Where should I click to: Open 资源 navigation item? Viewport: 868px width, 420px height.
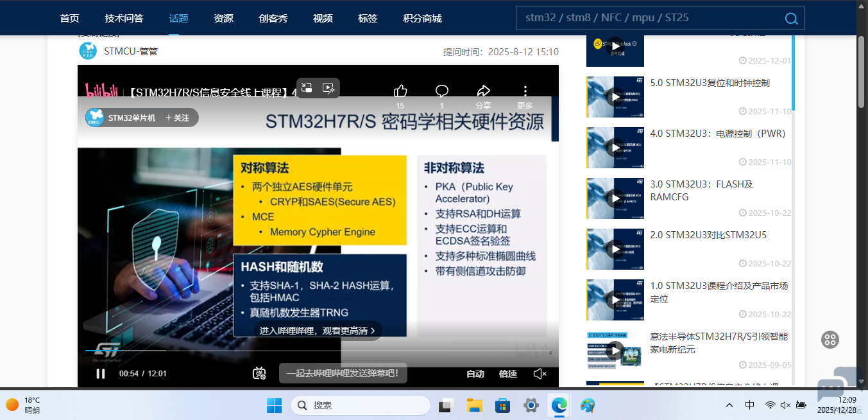click(223, 18)
